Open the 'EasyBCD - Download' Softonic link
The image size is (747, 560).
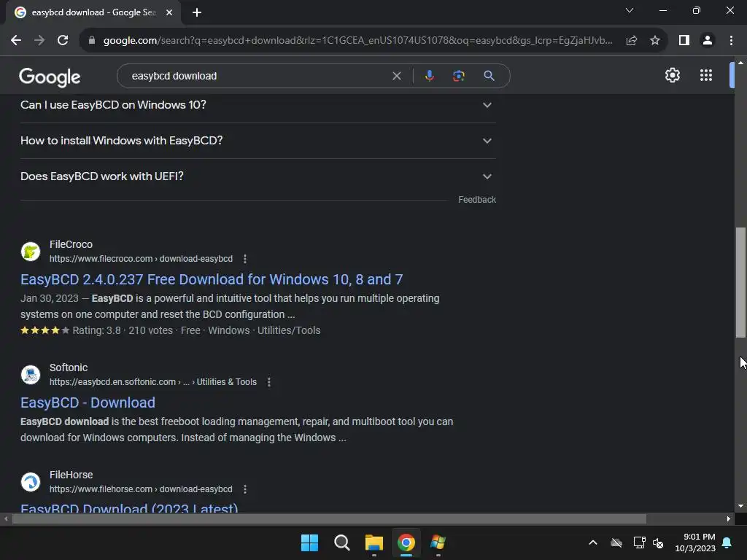pos(88,402)
